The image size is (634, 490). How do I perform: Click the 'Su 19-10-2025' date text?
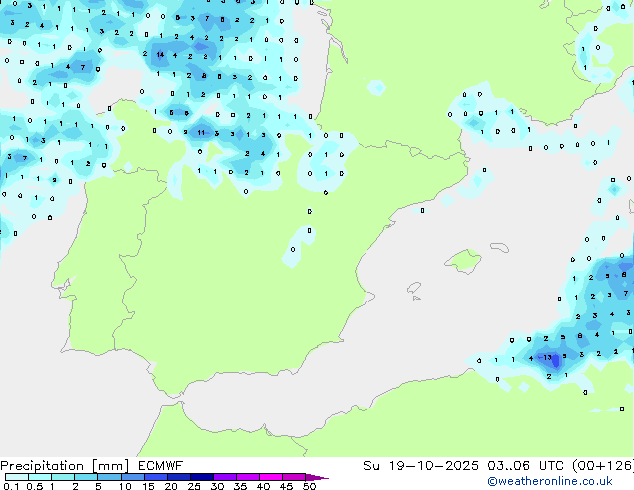pos(421,466)
